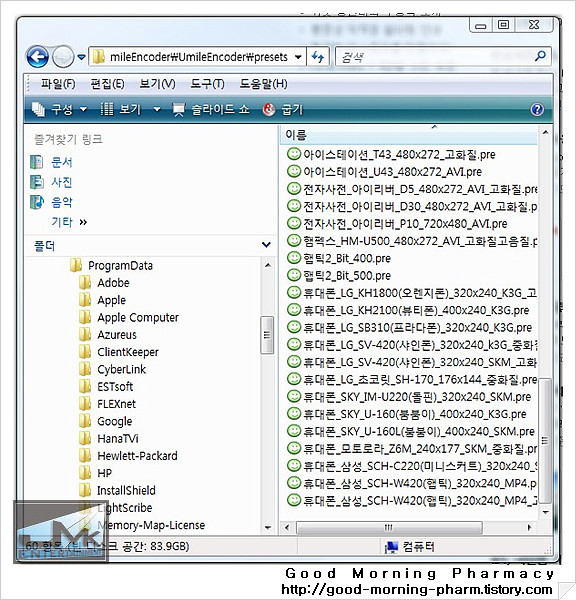Show more favorites via 기타 »

tap(69, 222)
